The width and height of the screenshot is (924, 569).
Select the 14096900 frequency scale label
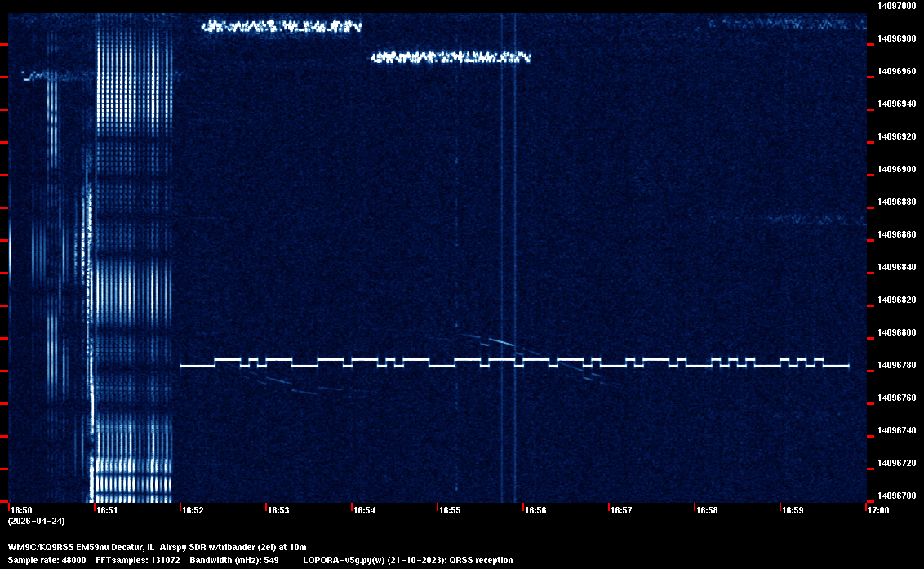tap(896, 169)
